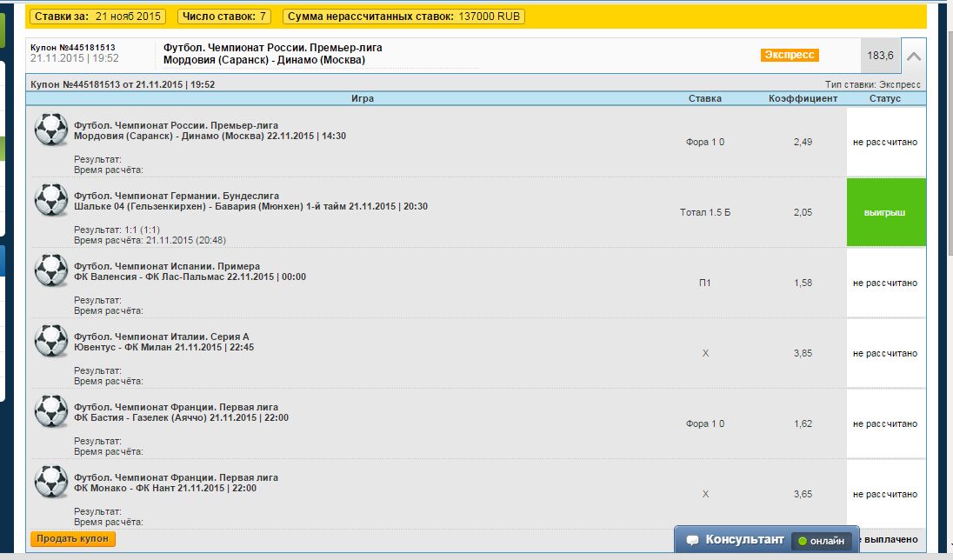Click не рассчитано status for Монако match
This screenshot has width=953, height=560.
point(885,495)
